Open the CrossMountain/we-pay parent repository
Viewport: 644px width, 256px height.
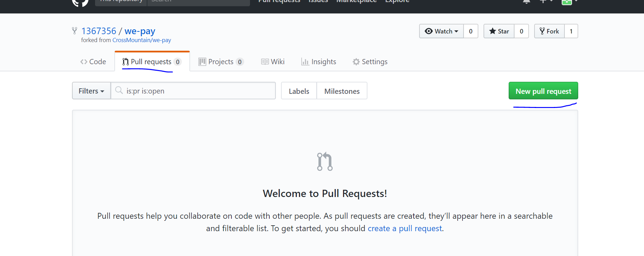pos(142,40)
